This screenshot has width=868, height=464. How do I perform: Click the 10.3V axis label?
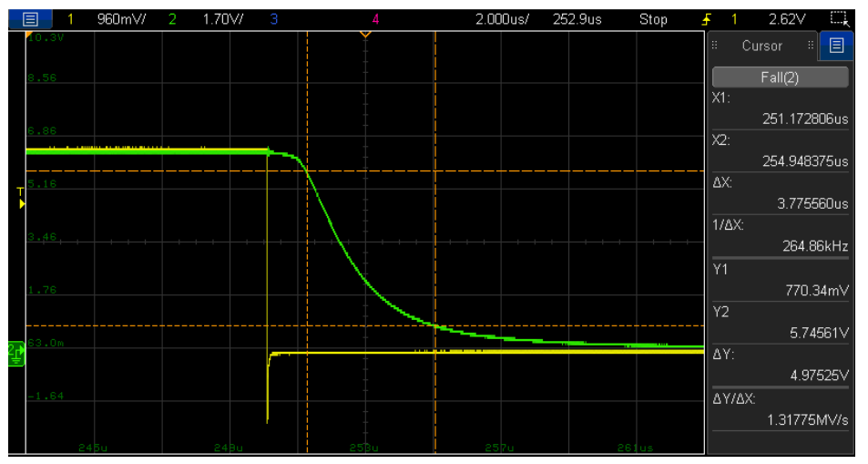pyautogui.click(x=46, y=37)
